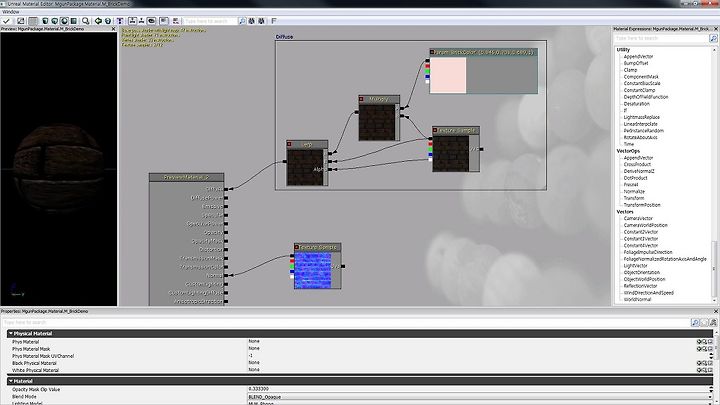
Task: Click the toolbar icon next to Apply checkmark
Action: pyautogui.click(x=21, y=21)
